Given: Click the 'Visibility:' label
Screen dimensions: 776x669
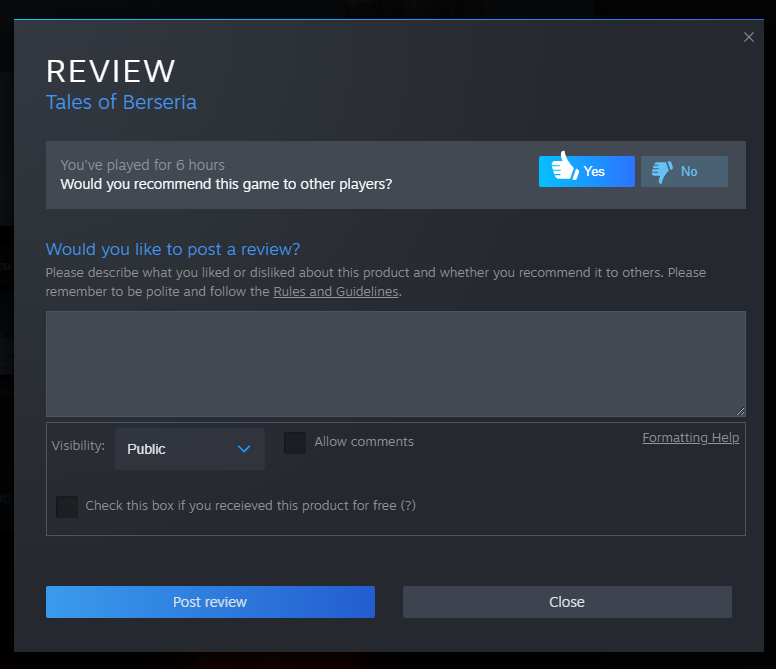Looking at the screenshot, I should [78, 445].
